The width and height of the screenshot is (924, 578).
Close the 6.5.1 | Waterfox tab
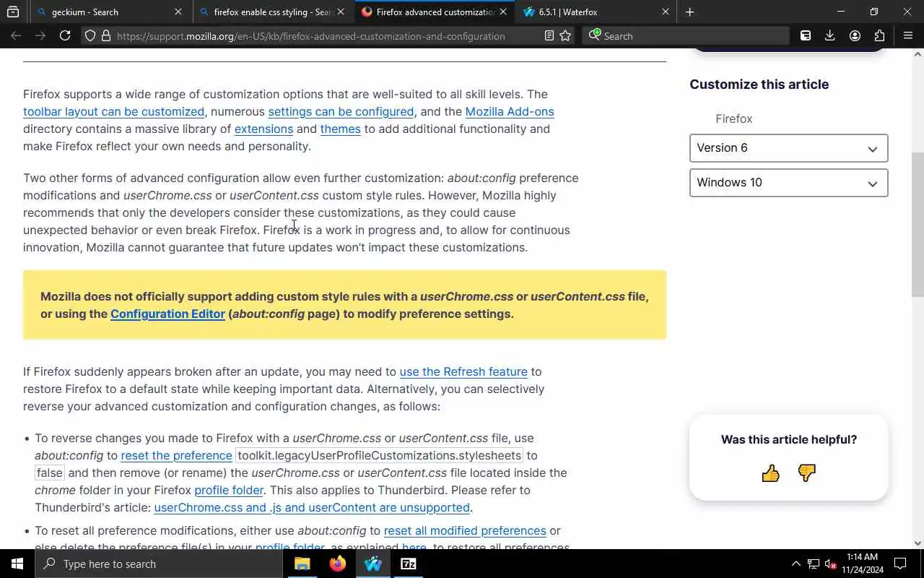(x=666, y=12)
